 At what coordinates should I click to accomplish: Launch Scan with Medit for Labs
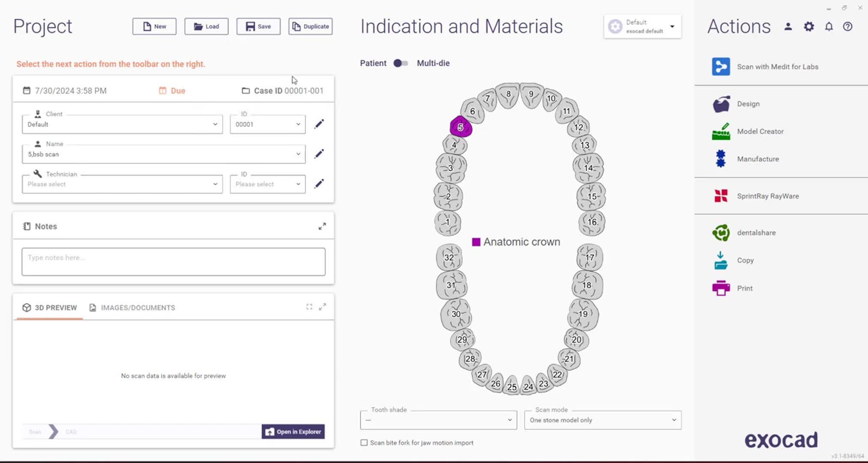tap(765, 66)
